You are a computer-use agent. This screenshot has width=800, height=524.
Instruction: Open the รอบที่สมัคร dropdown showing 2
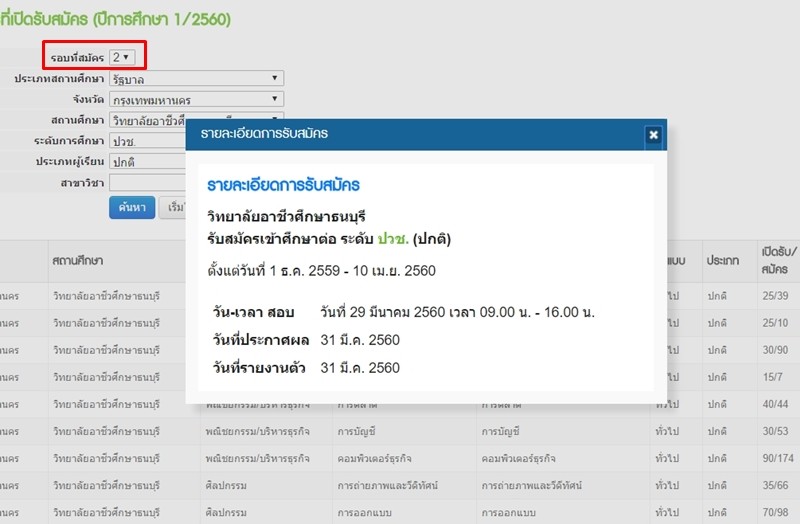[x=122, y=58]
